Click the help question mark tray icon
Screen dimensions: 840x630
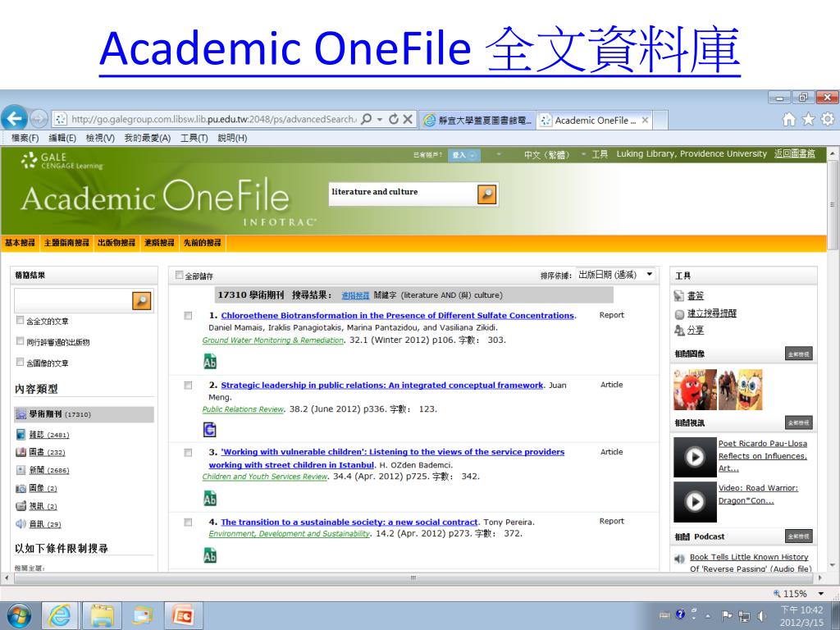[680, 614]
